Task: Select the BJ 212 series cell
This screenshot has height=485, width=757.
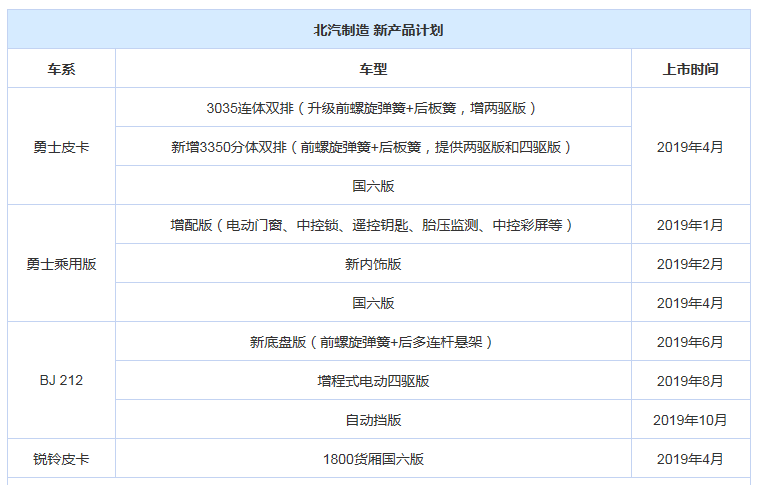Action: [61, 380]
